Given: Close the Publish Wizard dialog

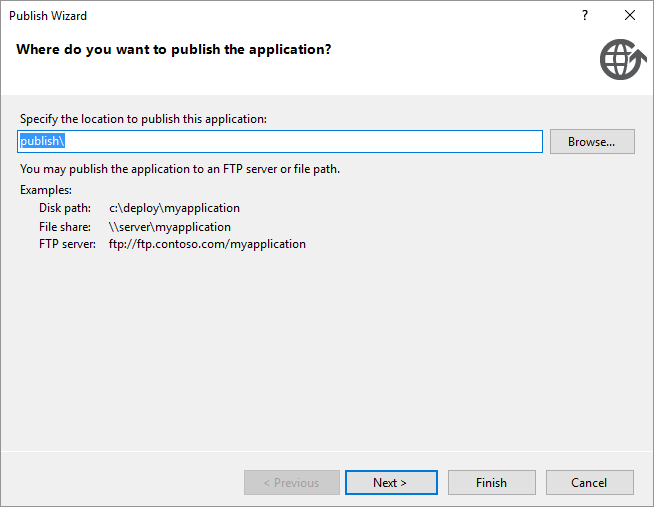Looking at the screenshot, I should point(629,15).
